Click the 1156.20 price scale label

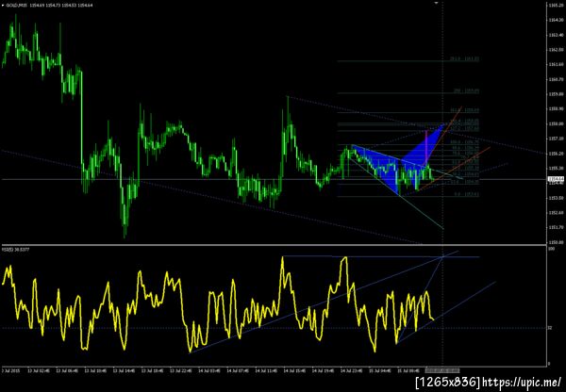556,154
